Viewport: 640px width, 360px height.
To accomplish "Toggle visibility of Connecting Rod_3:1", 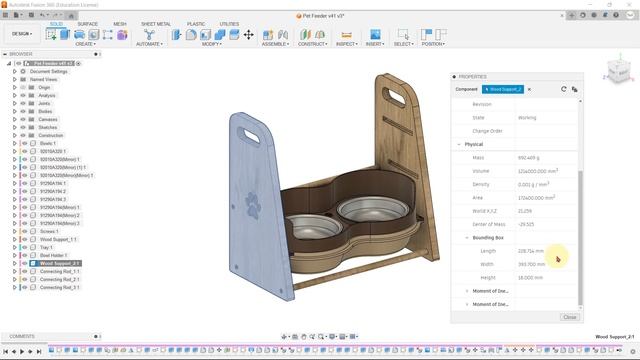I will point(25,287).
